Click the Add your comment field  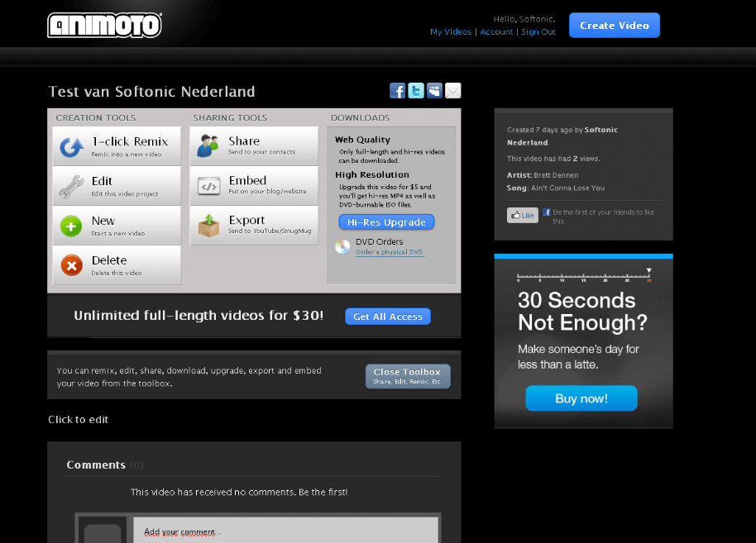(x=285, y=531)
